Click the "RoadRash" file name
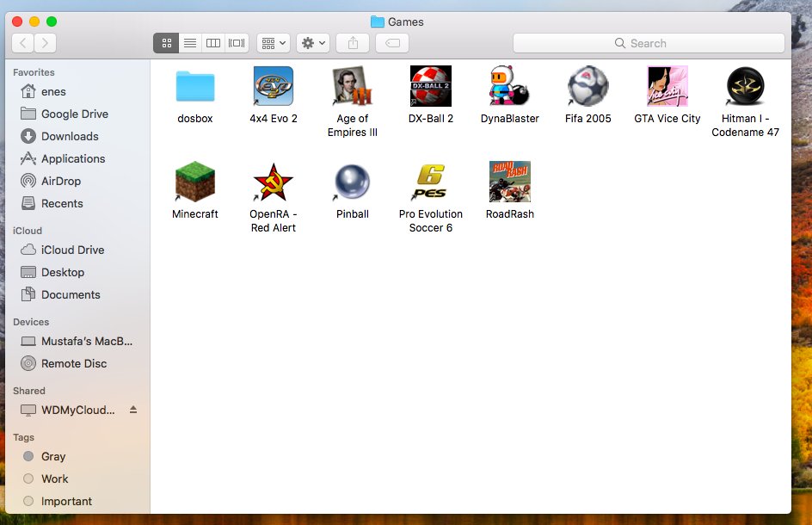Screen dimensions: 812x525 coord(509,214)
